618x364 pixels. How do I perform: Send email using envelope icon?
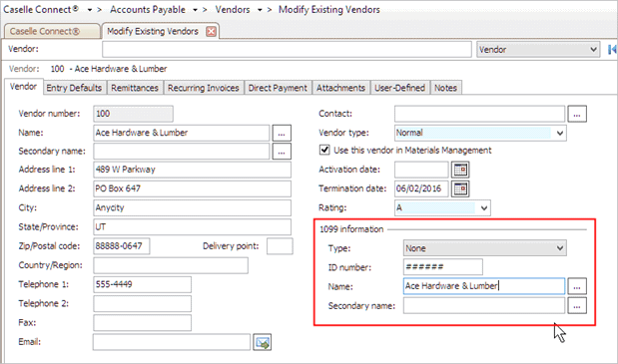(263, 342)
